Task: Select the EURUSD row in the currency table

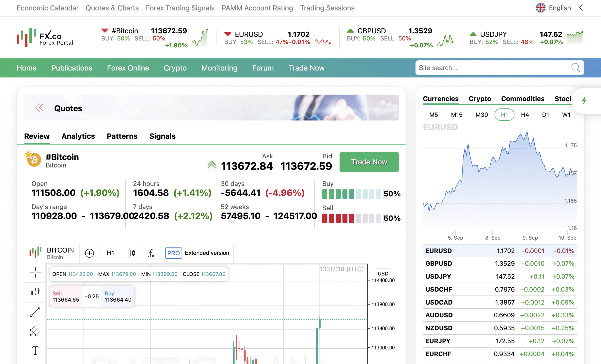Action: pyautogui.click(x=500, y=251)
